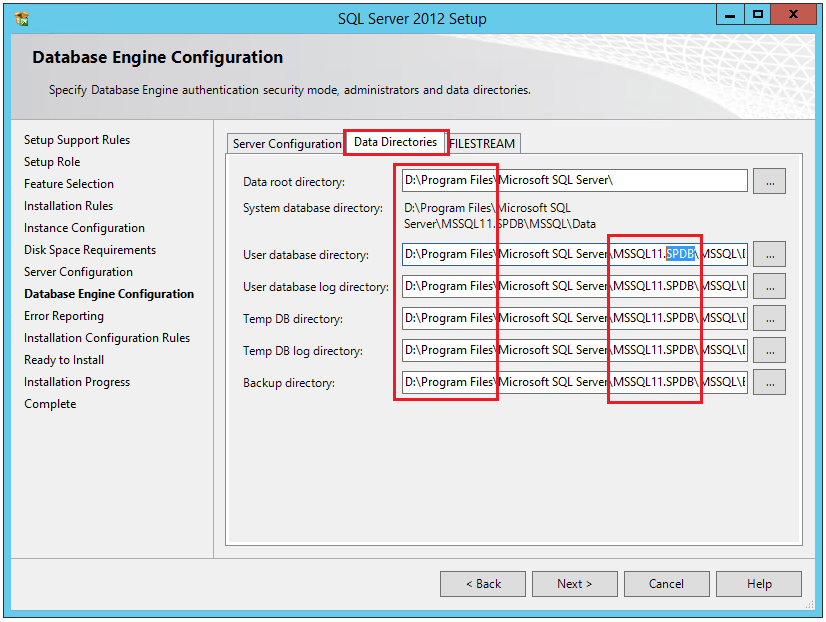Minimize the SQL Server 2012 Setup window
The height and width of the screenshot is (622, 826).
point(730,15)
